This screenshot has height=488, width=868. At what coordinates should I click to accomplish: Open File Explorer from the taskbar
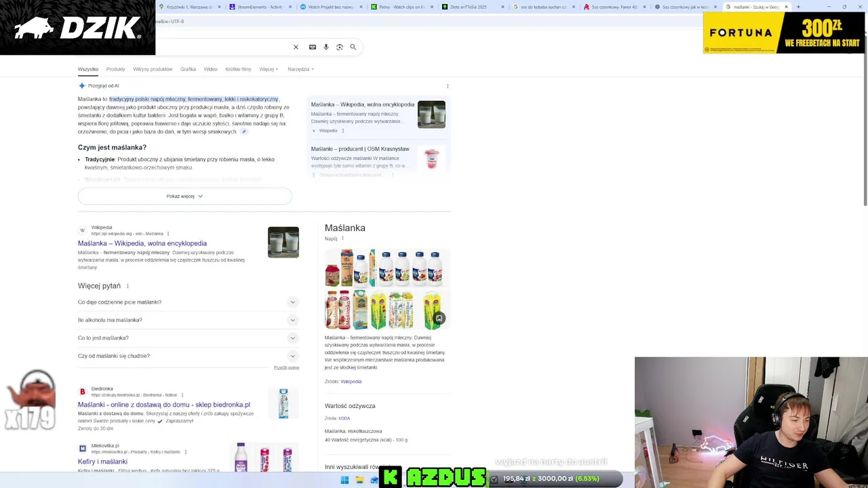tap(359, 480)
